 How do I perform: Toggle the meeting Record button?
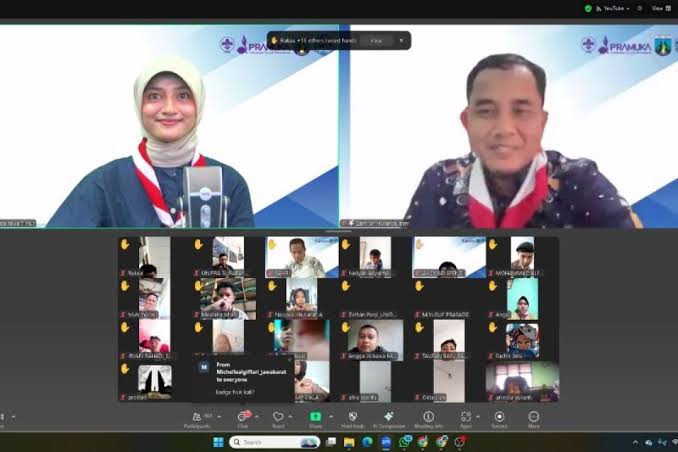pyautogui.click(x=499, y=417)
